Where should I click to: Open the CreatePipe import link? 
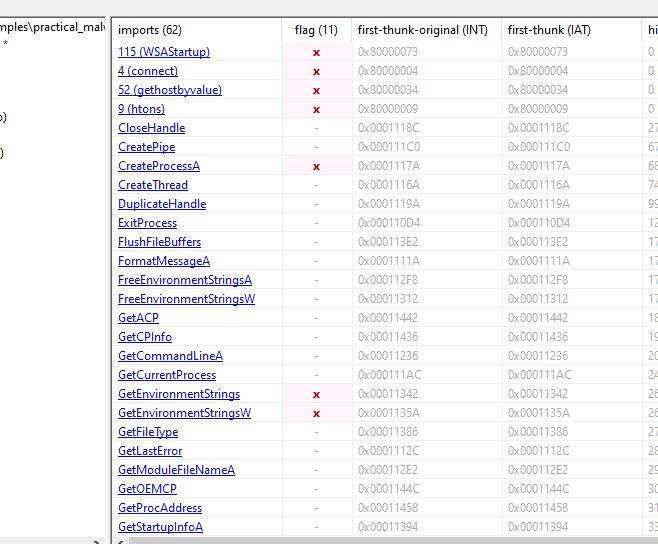tap(146, 146)
